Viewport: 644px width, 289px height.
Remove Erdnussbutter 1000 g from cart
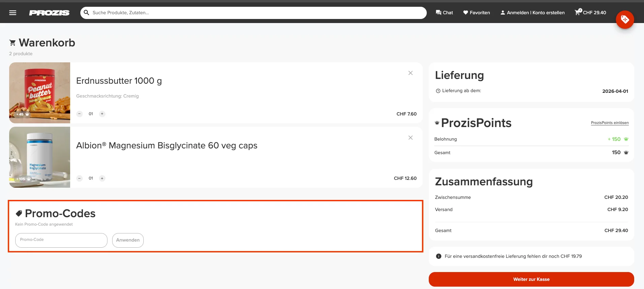410,73
